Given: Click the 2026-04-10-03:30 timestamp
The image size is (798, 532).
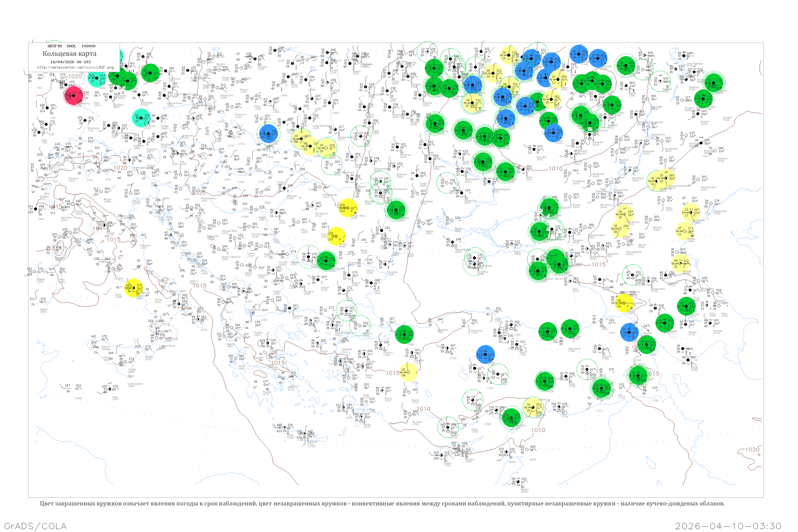Looking at the screenshot, I should pos(728,526).
